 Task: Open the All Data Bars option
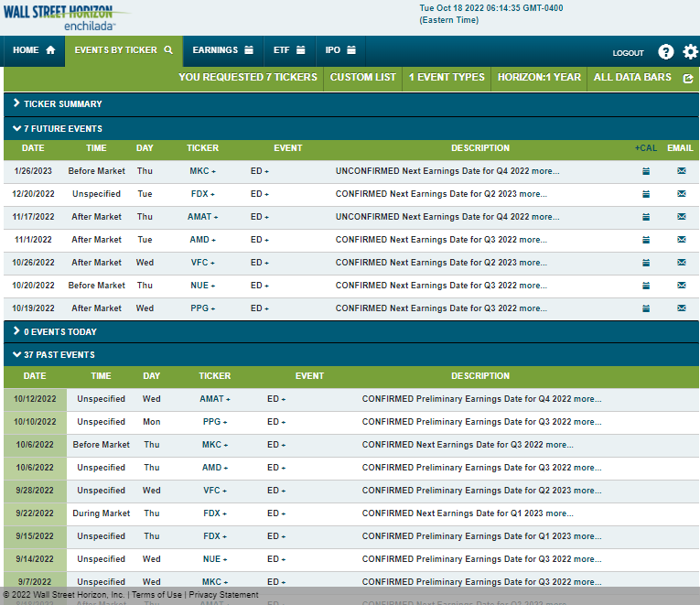point(632,77)
